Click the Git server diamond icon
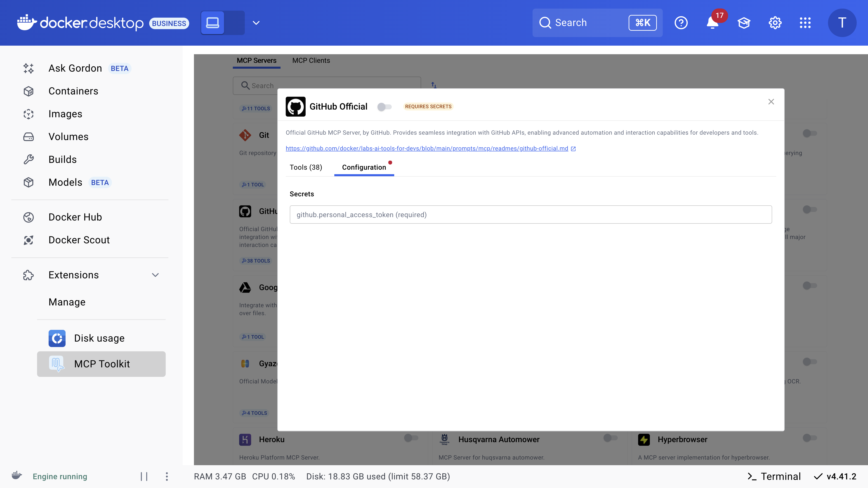This screenshot has height=488, width=868. [245, 135]
